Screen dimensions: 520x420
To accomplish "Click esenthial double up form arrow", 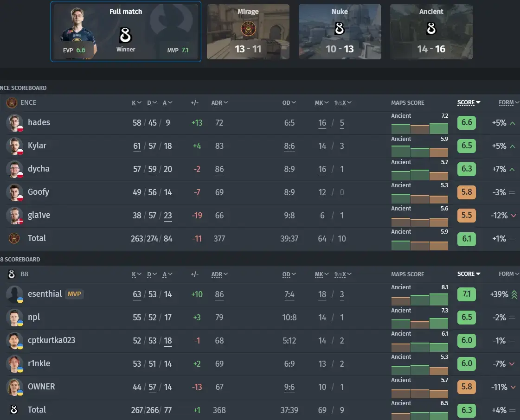I will pyautogui.click(x=514, y=294).
